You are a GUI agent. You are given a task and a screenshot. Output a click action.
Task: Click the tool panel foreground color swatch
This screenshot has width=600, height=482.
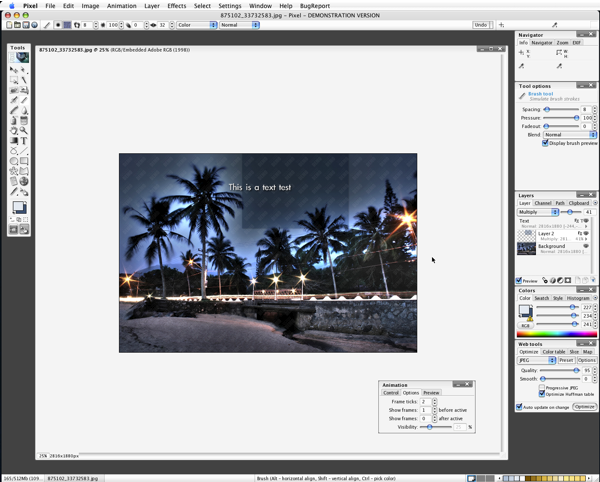click(17, 207)
